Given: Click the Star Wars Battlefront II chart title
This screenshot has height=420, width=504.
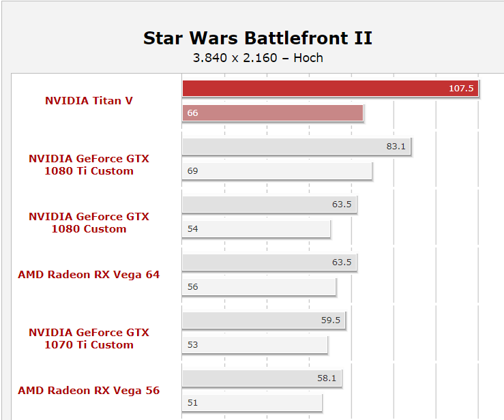Looking at the screenshot, I should [258, 37].
